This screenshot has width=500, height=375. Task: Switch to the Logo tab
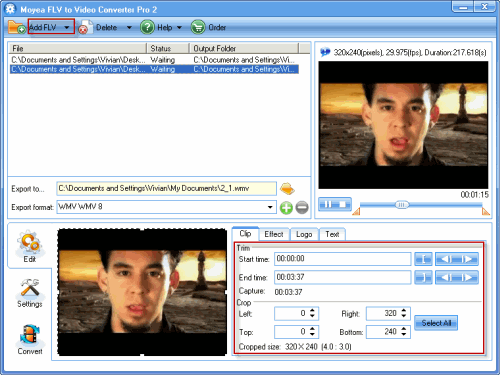click(304, 234)
